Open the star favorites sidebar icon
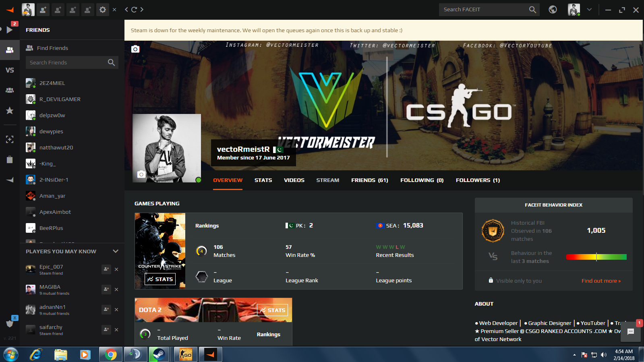 [x=10, y=111]
